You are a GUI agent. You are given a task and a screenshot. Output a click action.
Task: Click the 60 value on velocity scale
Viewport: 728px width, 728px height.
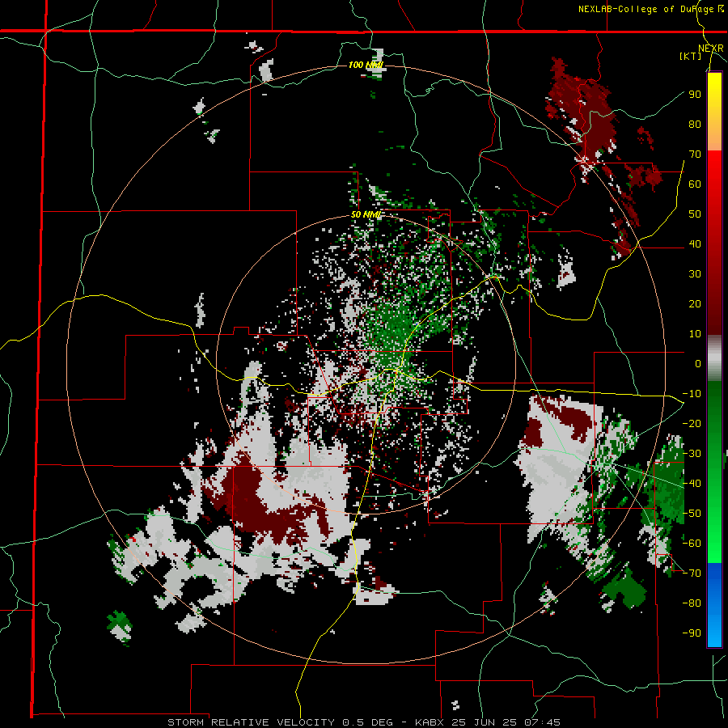[695, 184]
